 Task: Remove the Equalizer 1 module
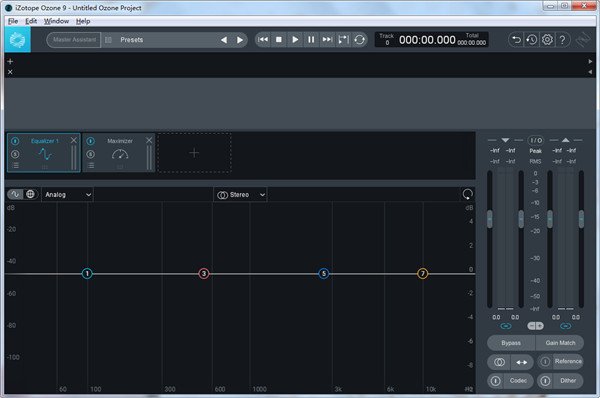pos(74,140)
